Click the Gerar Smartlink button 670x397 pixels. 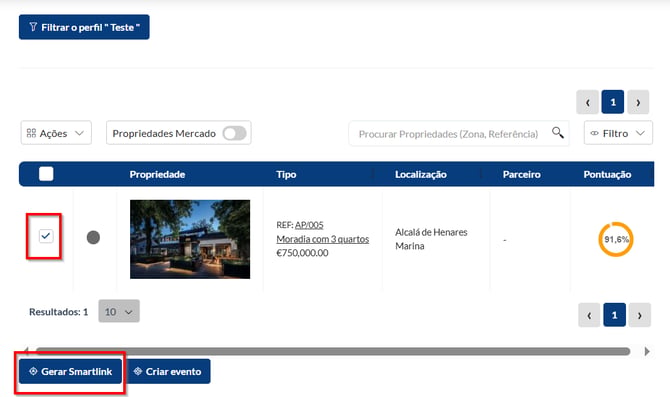(71, 371)
